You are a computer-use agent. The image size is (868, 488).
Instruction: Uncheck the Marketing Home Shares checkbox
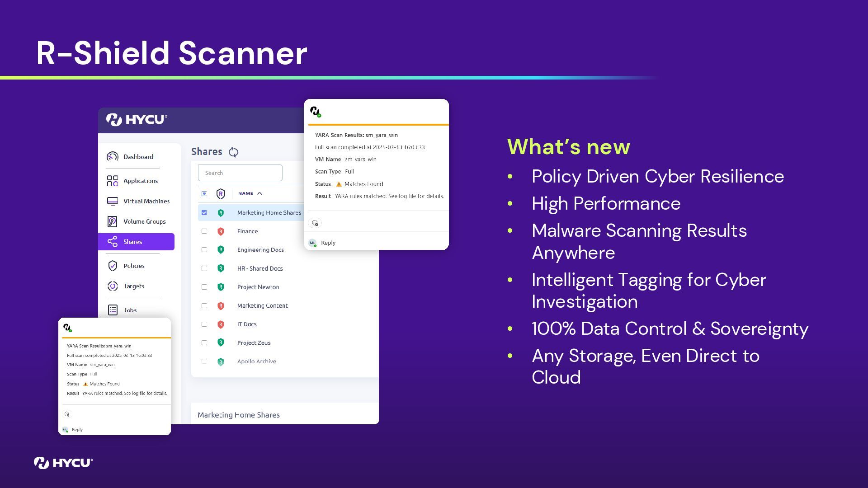point(204,212)
